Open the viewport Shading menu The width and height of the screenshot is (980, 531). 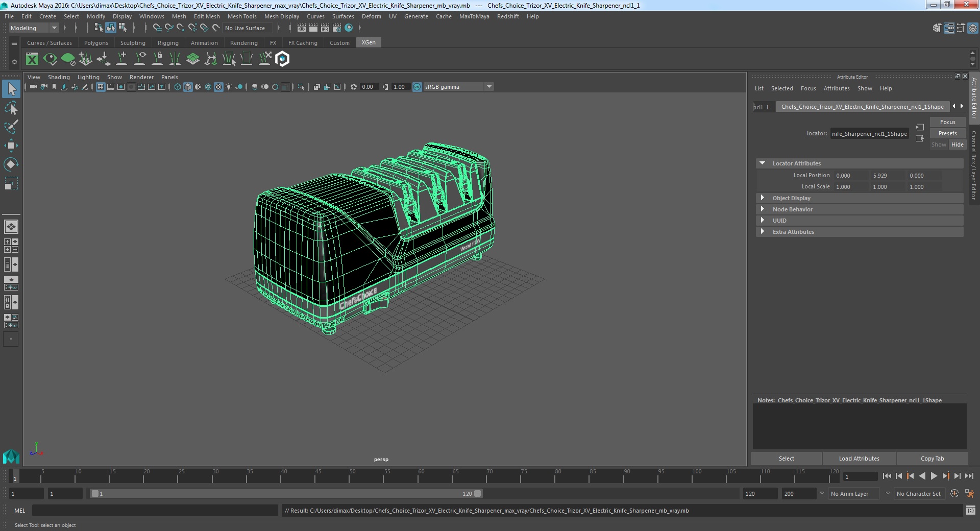coord(59,77)
